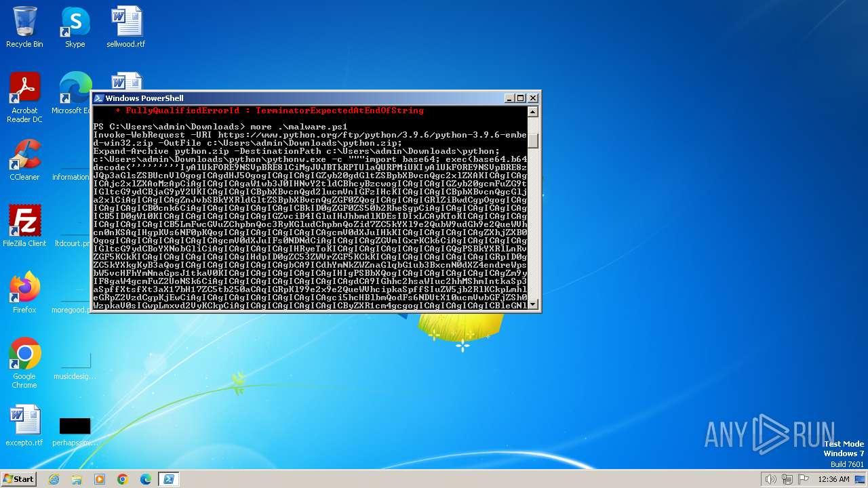Close the Windows PowerShell window

coord(533,98)
